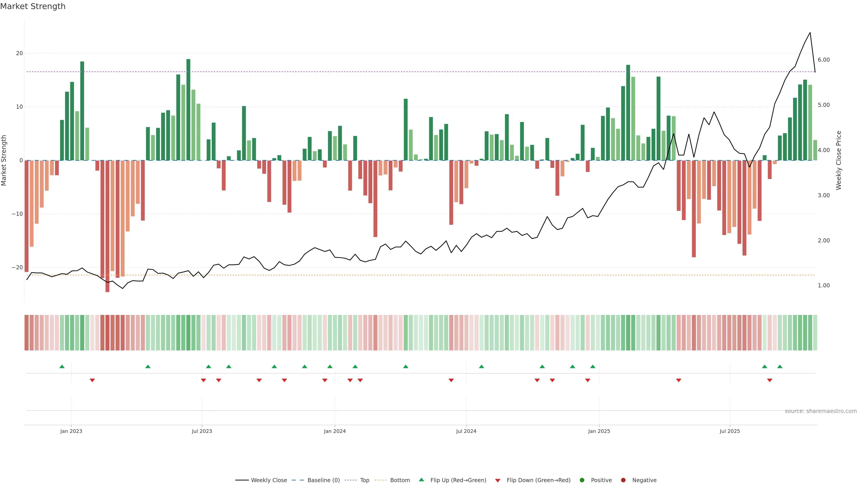
Task: Click the Negative red circle legend icon
Action: 623,480
